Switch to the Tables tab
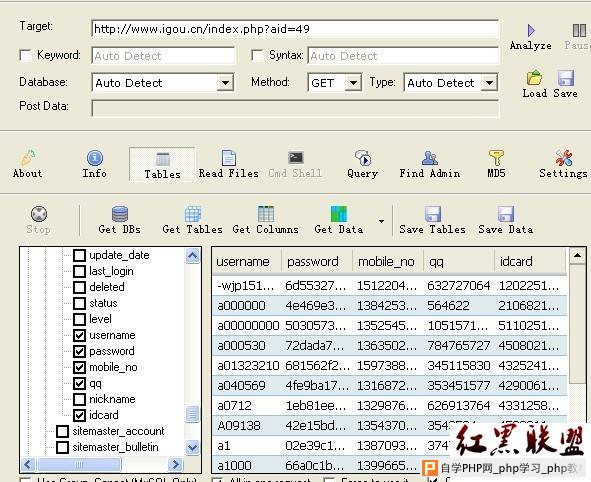591x482 pixels. tap(162, 164)
